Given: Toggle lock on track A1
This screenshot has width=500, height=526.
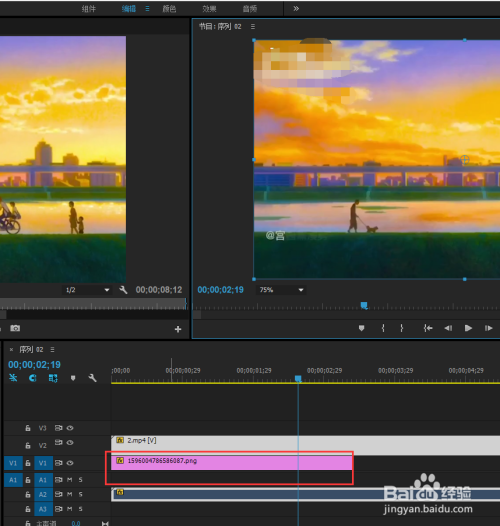Looking at the screenshot, I should 28,480.
